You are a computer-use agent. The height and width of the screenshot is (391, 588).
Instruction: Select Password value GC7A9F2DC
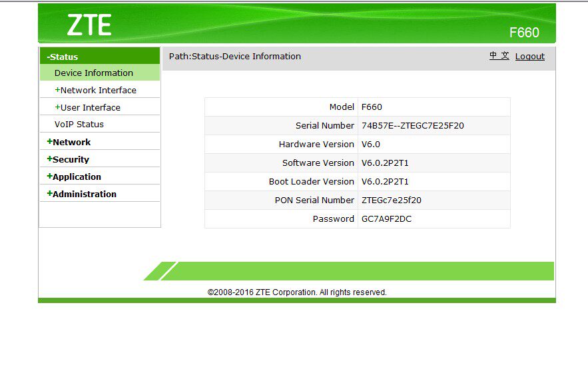(x=387, y=218)
